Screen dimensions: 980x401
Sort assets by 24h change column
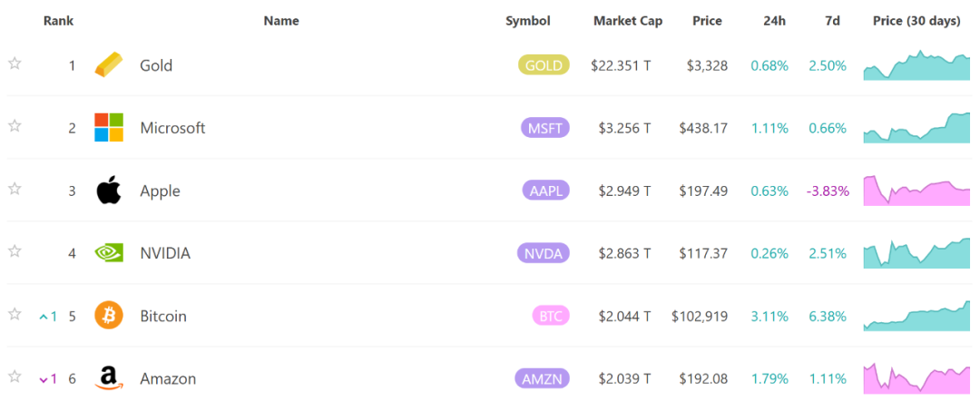point(775,21)
